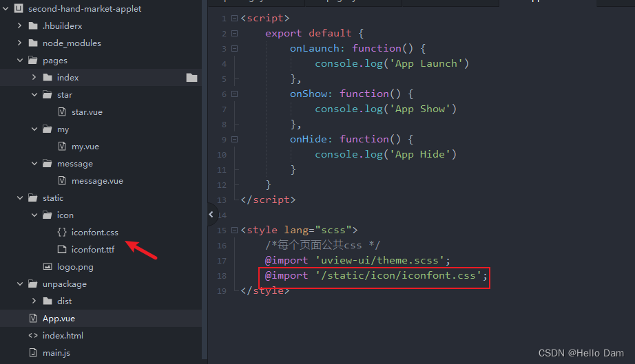Screen dimensions: 635x364
Task: Collapse the project sidebar with the arrow handle
Action: (211, 215)
